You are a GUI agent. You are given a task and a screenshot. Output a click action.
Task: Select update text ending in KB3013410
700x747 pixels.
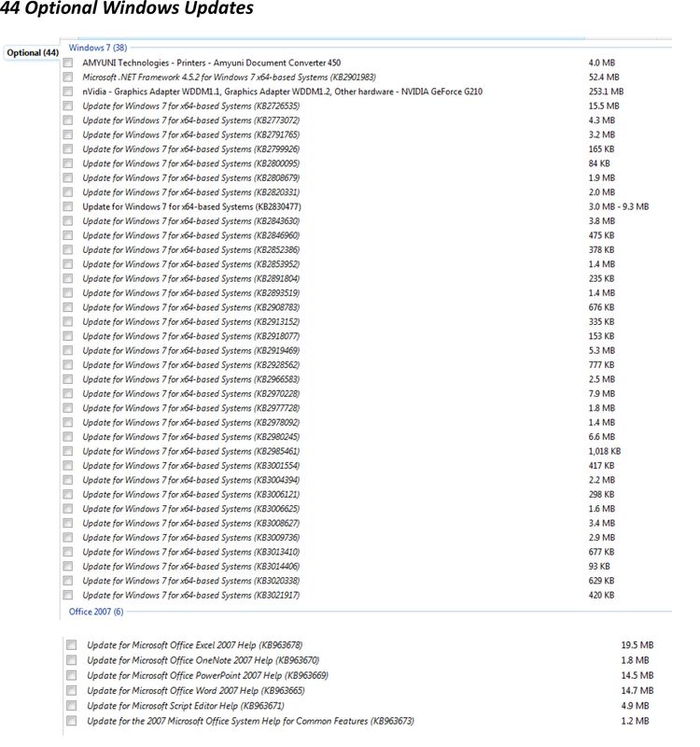coord(191,552)
